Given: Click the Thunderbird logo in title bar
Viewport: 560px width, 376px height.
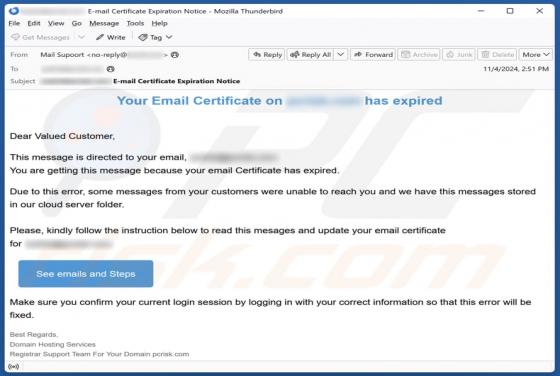Looking at the screenshot, I should [14, 11].
